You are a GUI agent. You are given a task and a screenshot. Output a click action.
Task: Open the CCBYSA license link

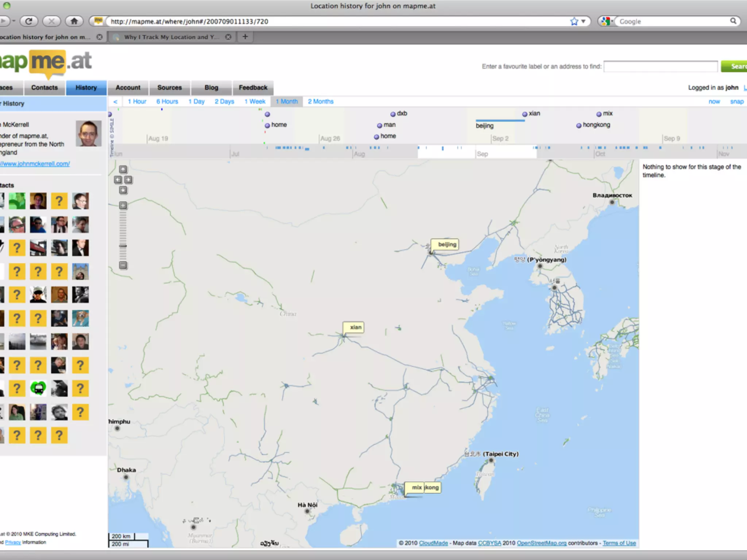489,543
